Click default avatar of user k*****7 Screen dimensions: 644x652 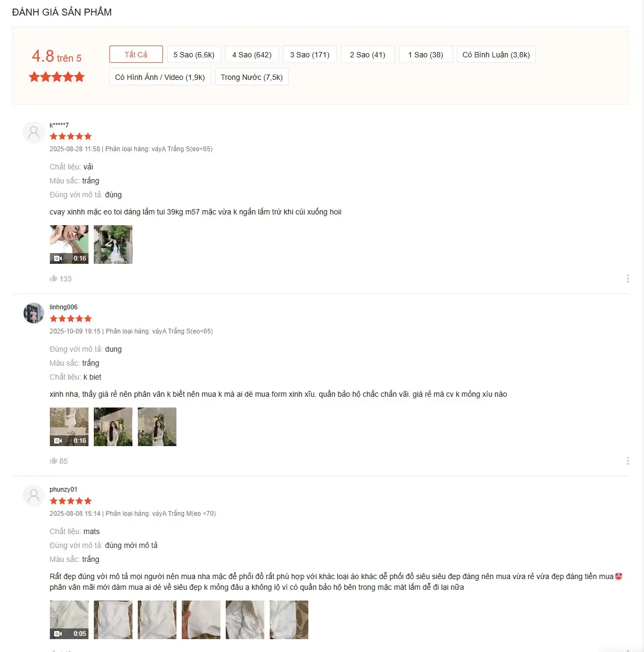tap(34, 131)
